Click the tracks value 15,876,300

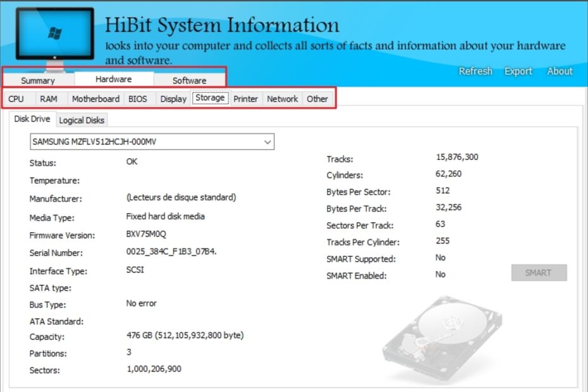[x=456, y=157]
